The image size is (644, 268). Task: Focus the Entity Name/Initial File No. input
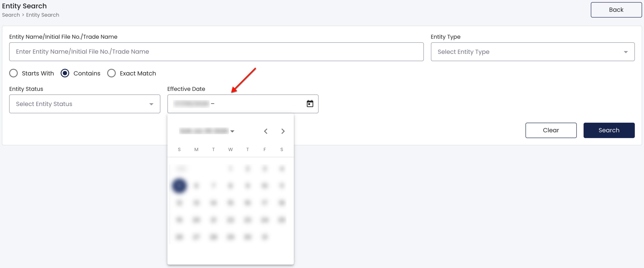pyautogui.click(x=216, y=52)
